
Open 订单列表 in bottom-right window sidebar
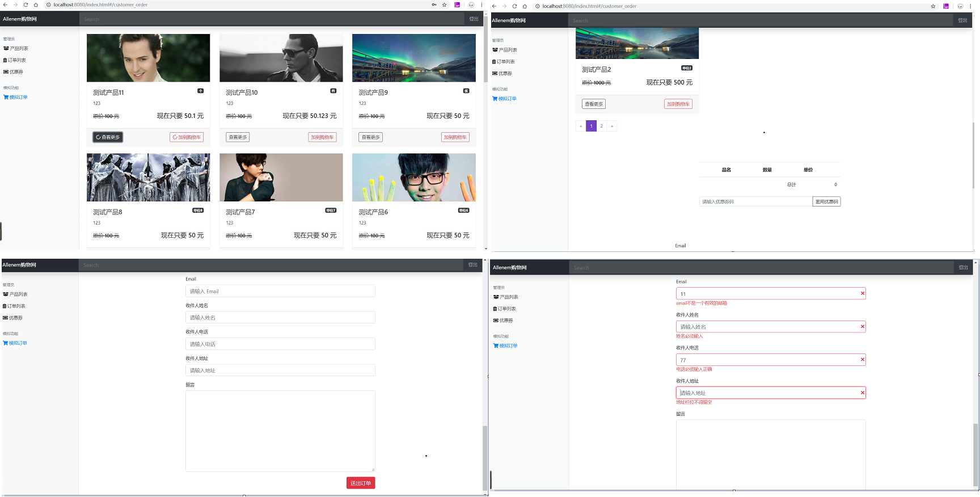(x=505, y=309)
